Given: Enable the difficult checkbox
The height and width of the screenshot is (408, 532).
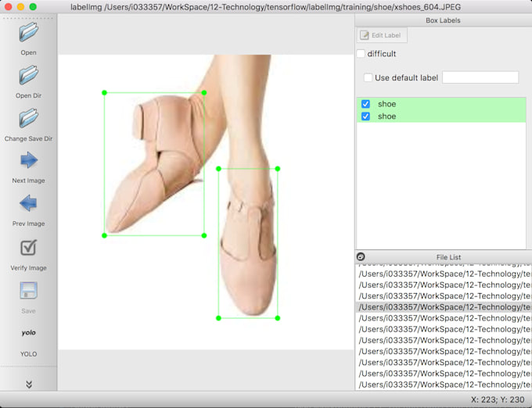Looking at the screenshot, I should tap(361, 54).
